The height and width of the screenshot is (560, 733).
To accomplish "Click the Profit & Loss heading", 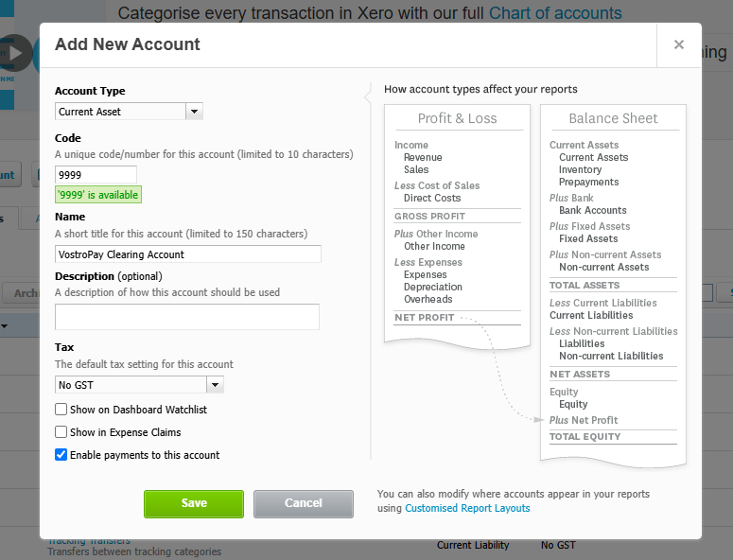I will pos(457,118).
